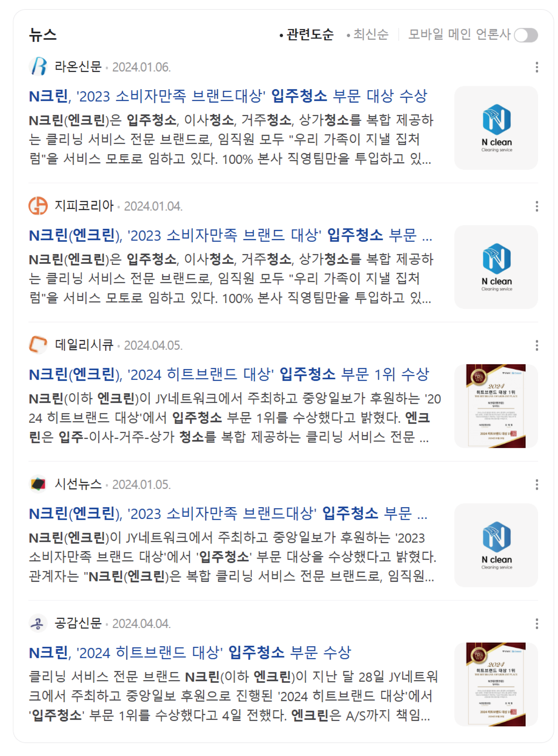Viewport: 558px width, 756px height.
Task: Click the 시선뉴스 publisher logo icon
Action: pyautogui.click(x=38, y=484)
